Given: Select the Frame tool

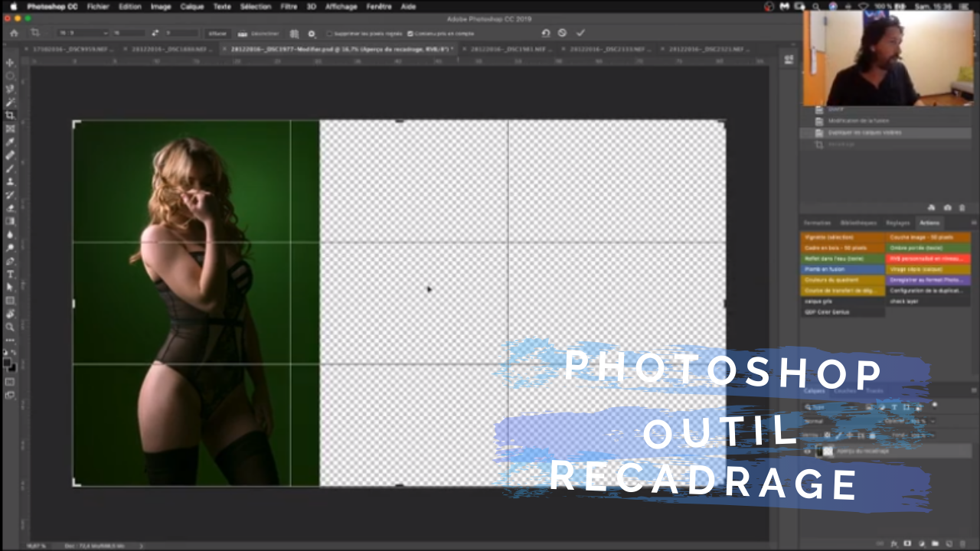Looking at the screenshot, I should [10, 129].
